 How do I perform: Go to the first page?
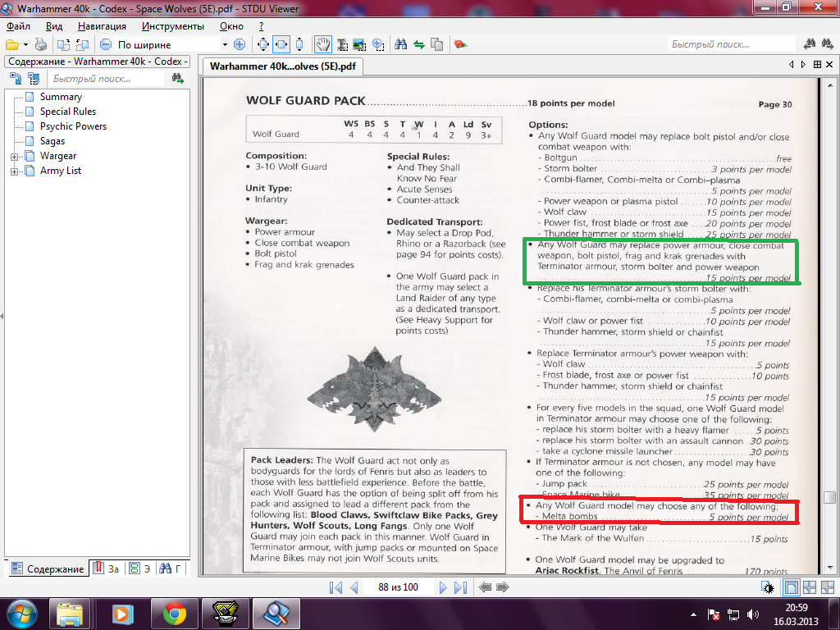(x=336, y=587)
